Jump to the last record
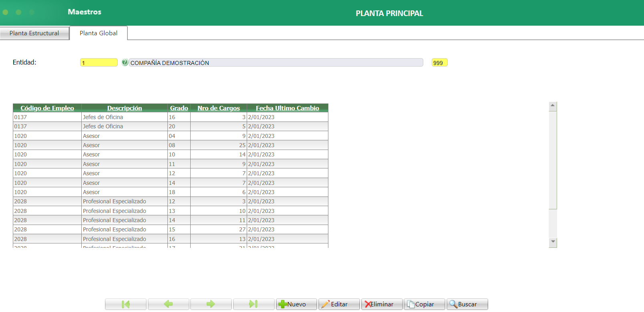This screenshot has width=644, height=312. [254, 304]
